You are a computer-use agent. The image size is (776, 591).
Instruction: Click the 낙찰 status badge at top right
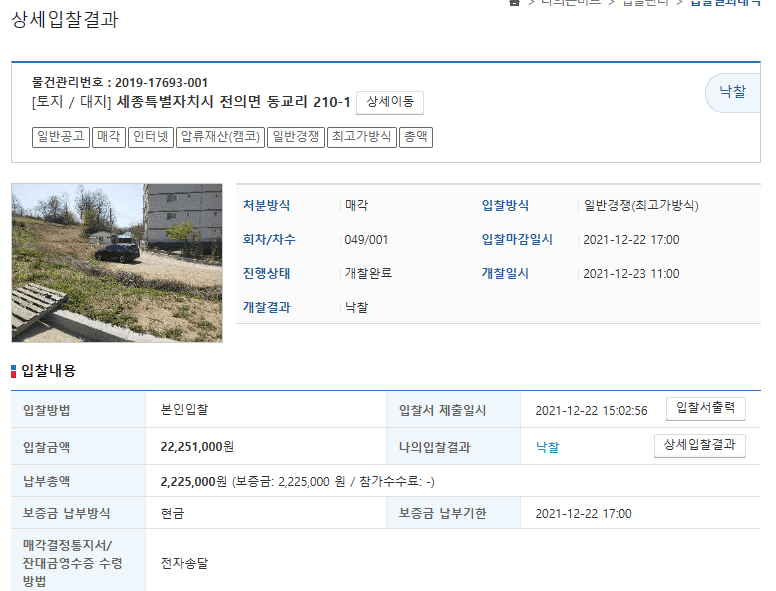[733, 92]
